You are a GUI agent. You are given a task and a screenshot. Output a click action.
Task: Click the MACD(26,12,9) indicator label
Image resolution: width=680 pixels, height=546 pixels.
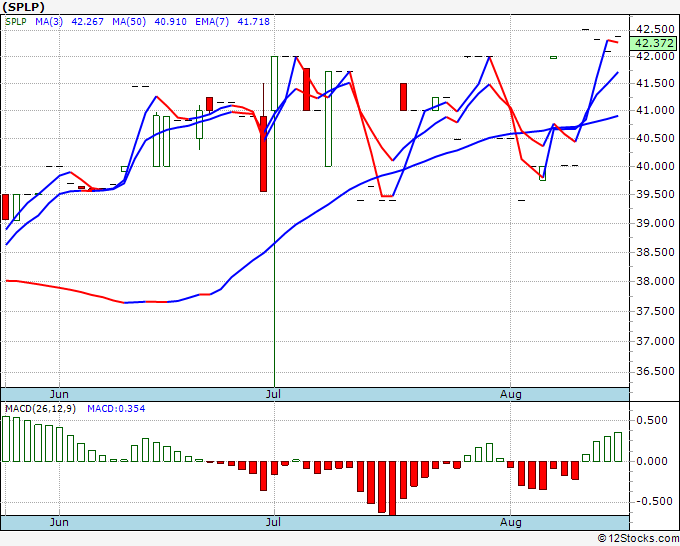pos(40,409)
